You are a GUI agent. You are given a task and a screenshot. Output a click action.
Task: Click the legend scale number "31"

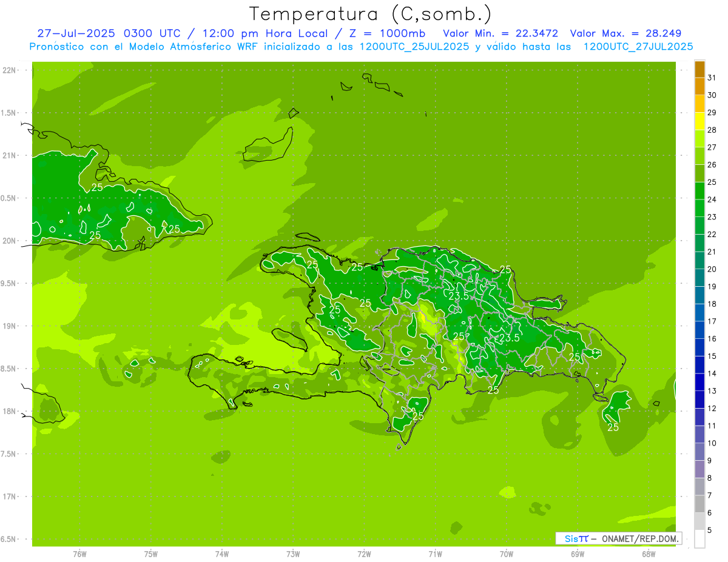(x=712, y=78)
